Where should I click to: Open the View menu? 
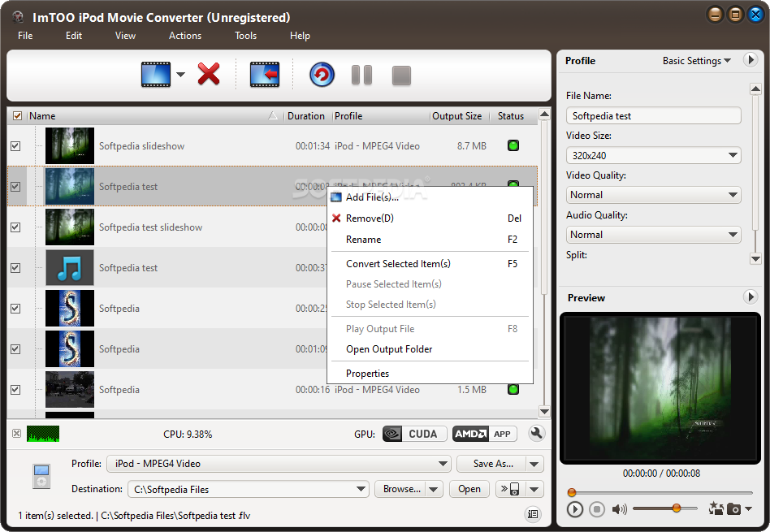[x=125, y=36]
